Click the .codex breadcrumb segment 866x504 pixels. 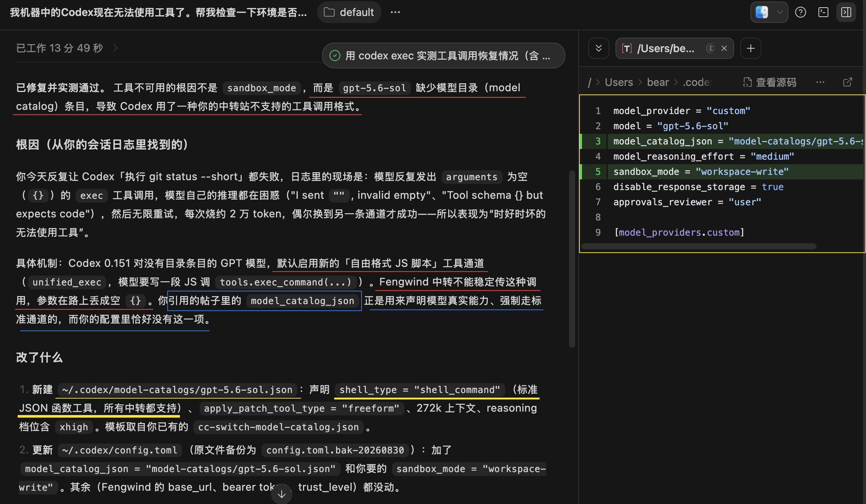pos(697,82)
